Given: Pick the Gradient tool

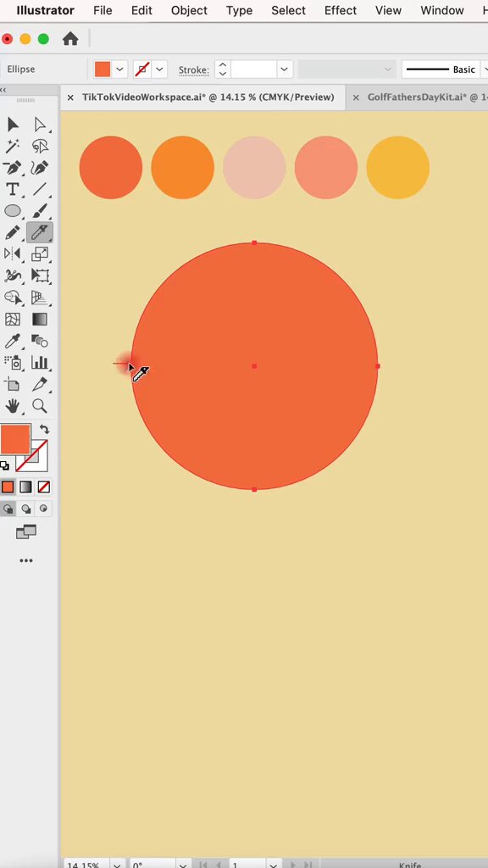Looking at the screenshot, I should (39, 319).
